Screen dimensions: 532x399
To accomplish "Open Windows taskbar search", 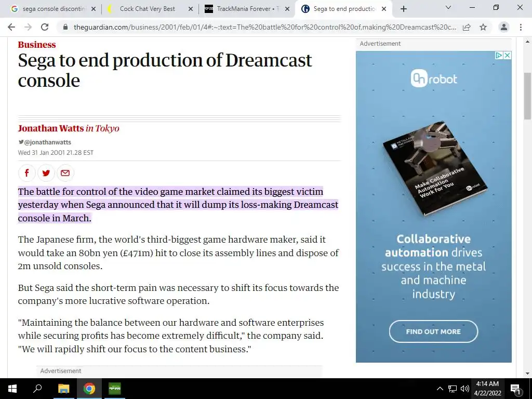I will 37,389.
